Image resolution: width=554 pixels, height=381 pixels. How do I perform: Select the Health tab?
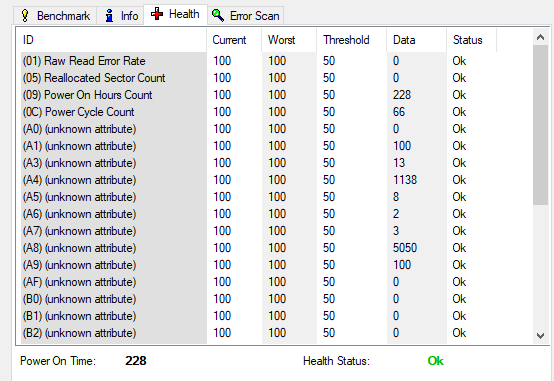(175, 14)
